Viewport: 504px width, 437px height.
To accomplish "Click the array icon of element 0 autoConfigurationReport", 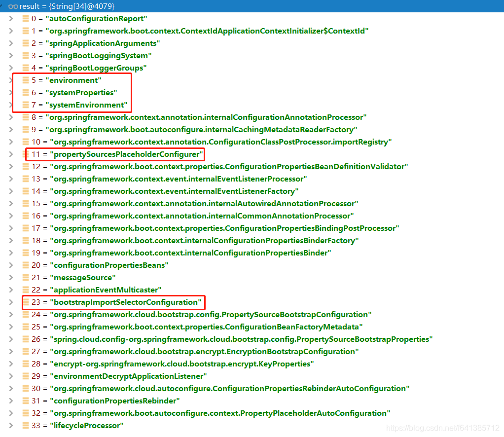I will tap(26, 19).
